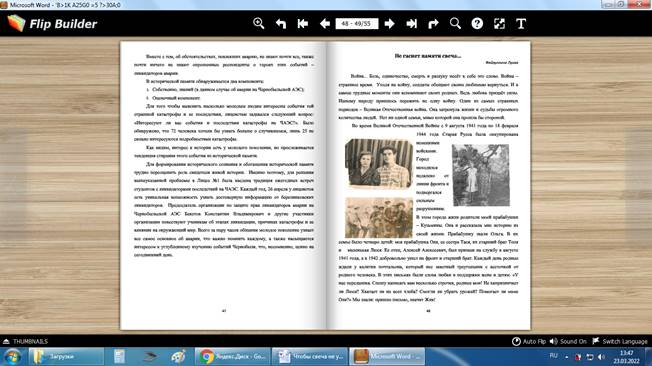Screen dimensions: 652x366
Task: Switch to the Microsoft Word taskbar button
Action: click(x=387, y=357)
